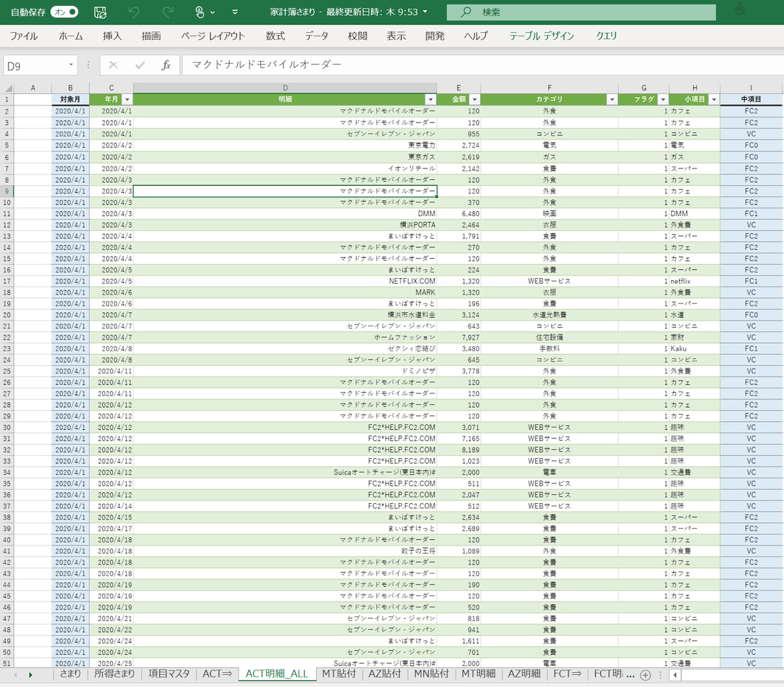Switch to the ホーム ribbon tab

[71, 36]
